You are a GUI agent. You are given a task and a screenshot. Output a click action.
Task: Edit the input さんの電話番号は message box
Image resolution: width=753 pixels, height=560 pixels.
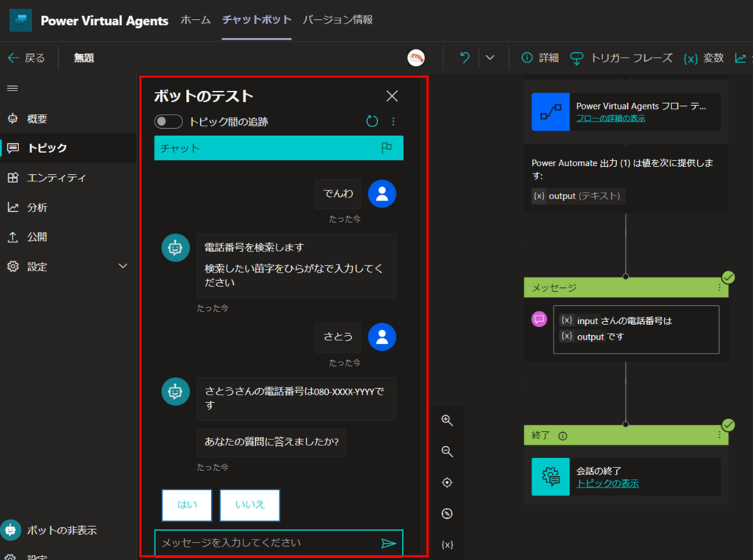(x=636, y=329)
